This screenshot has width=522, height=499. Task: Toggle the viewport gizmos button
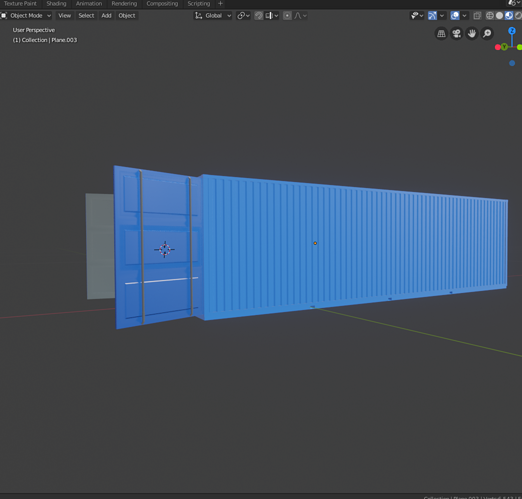(x=432, y=16)
